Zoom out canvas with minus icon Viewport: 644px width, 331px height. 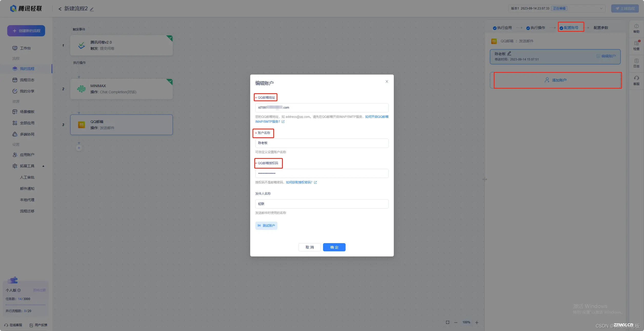click(x=456, y=323)
